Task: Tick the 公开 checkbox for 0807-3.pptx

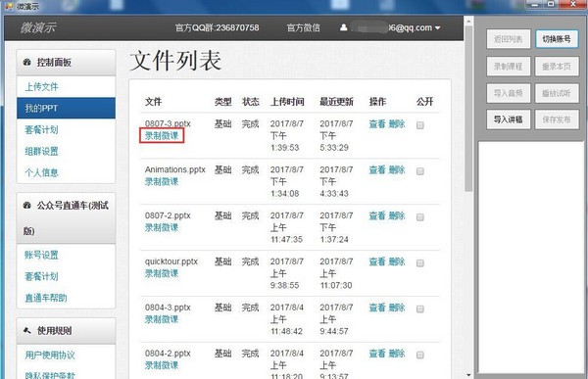Action: 420,125
